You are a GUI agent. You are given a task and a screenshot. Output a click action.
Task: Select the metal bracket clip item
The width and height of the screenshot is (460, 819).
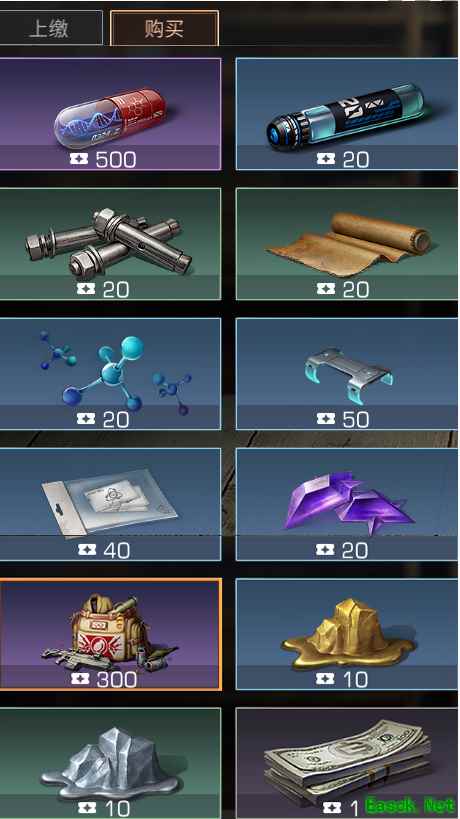(347, 374)
